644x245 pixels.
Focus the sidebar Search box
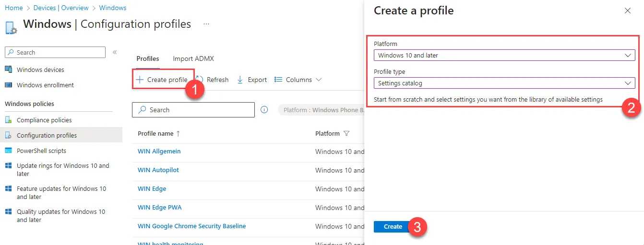pos(55,52)
